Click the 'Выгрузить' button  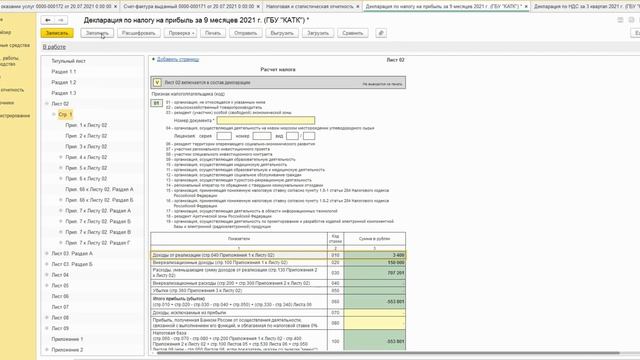282,33
